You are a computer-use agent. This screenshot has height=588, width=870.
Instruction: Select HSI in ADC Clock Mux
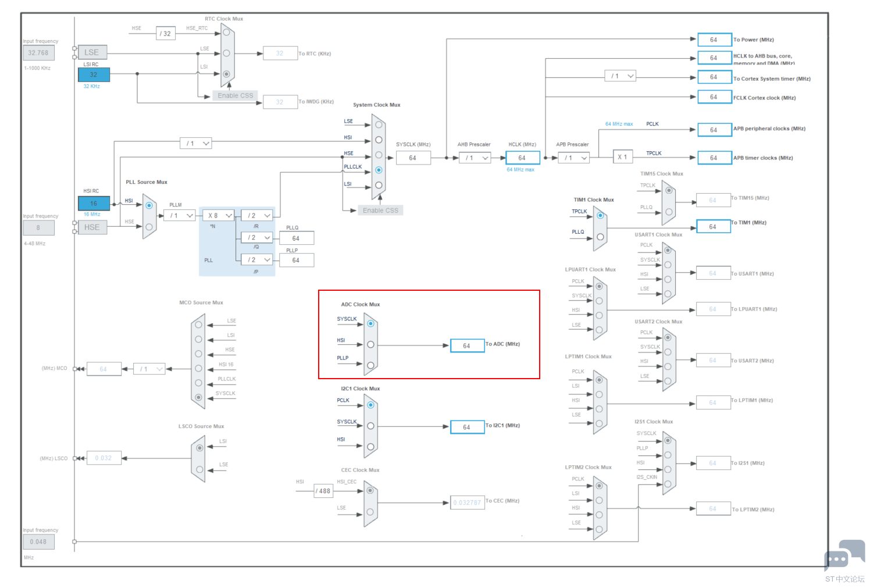click(x=370, y=344)
